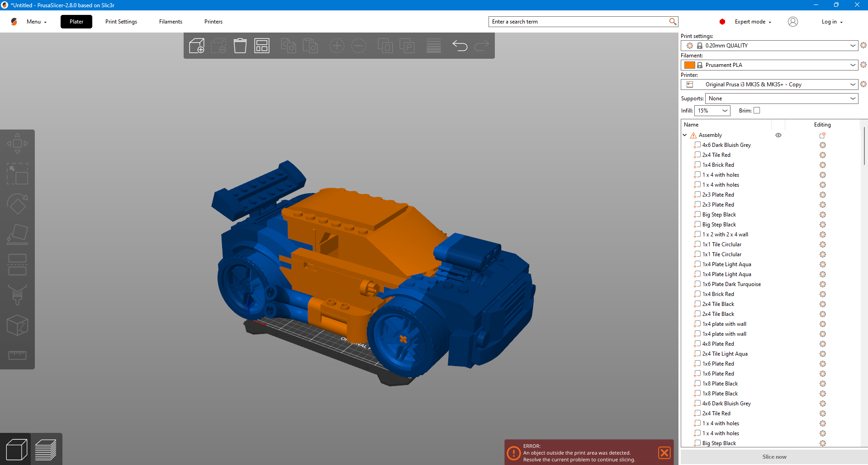Viewport: 868px width, 465px height.
Task: Open the editing gear for 2x4 Tile Light Aqua
Action: pyautogui.click(x=823, y=354)
